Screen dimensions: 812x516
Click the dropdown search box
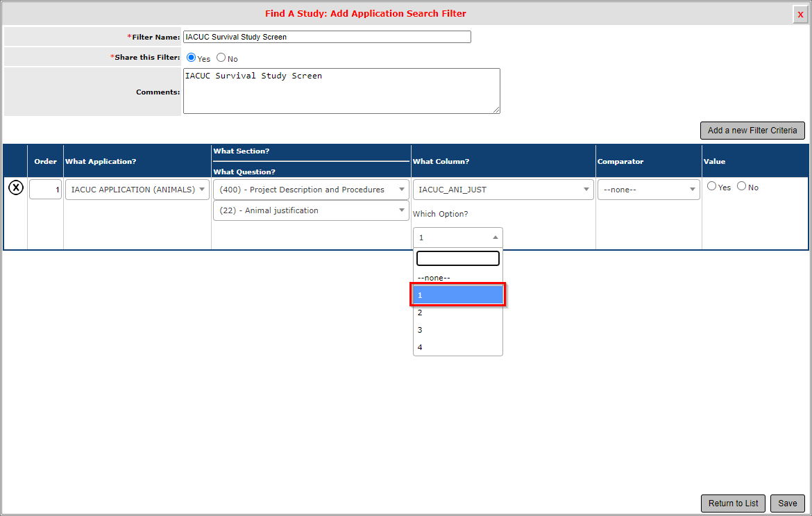pos(458,258)
